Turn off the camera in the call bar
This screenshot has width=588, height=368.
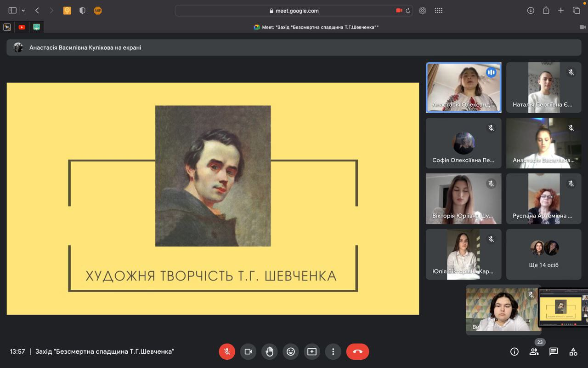pos(248,351)
